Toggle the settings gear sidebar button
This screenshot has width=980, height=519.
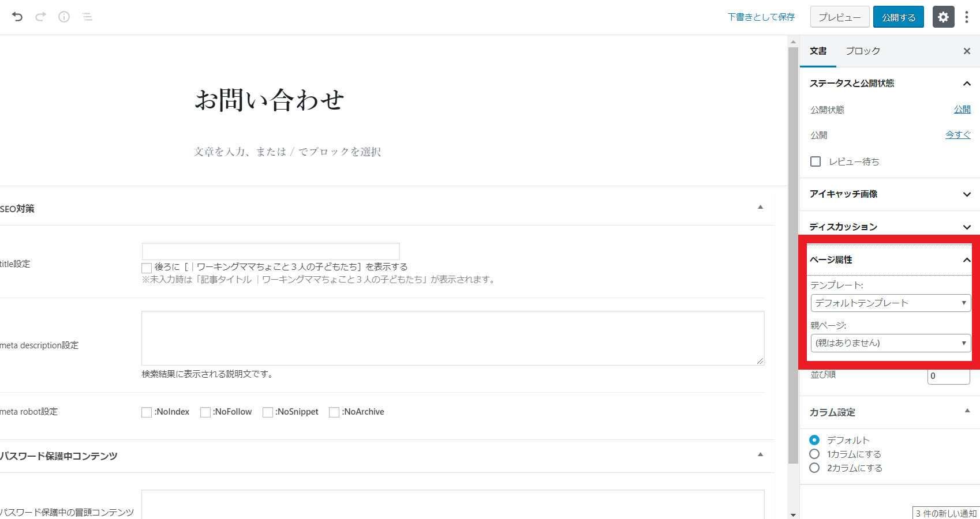[x=943, y=17]
